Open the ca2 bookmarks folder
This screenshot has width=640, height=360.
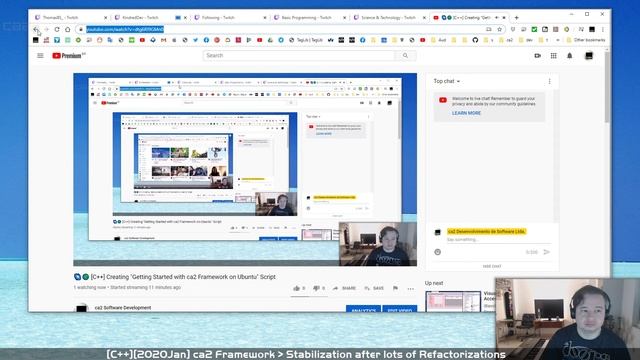click(505, 40)
